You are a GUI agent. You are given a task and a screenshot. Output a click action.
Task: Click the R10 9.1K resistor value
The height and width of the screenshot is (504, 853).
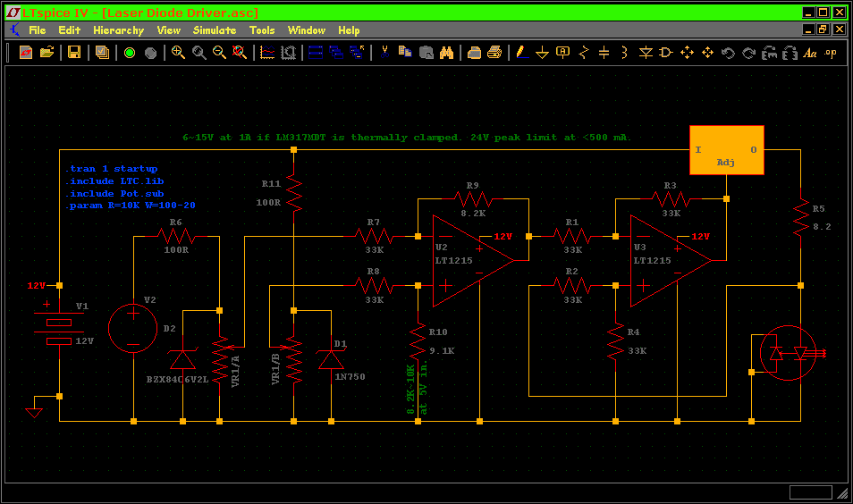[442, 350]
